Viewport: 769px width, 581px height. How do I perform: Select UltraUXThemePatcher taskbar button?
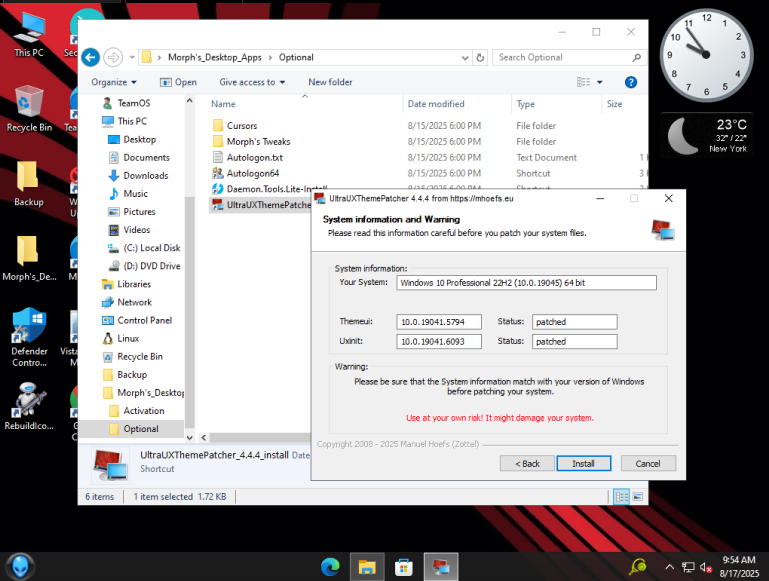tap(441, 567)
